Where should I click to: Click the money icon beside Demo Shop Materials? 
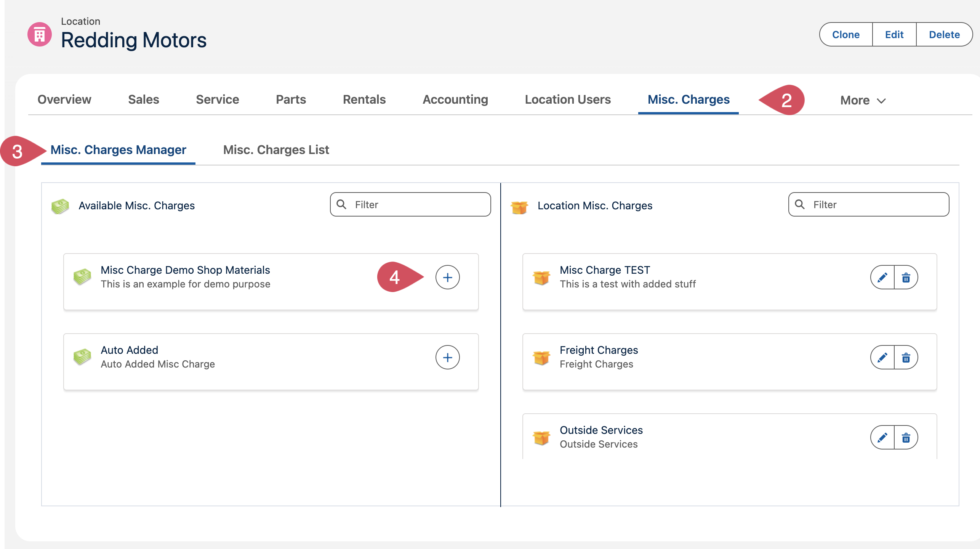(82, 276)
